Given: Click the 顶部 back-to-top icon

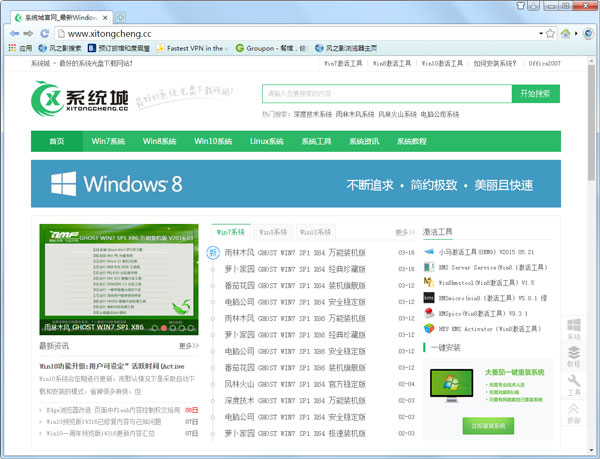Looking at the screenshot, I should point(574,413).
